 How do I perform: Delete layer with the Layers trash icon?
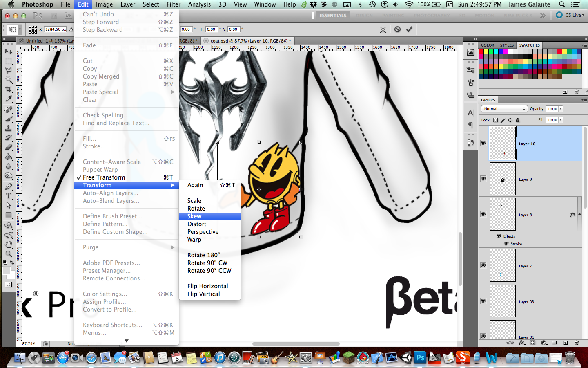(x=577, y=343)
